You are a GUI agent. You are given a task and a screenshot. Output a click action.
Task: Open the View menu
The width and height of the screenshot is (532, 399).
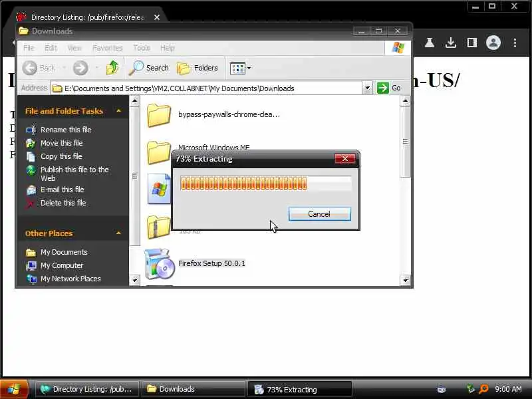pos(74,48)
